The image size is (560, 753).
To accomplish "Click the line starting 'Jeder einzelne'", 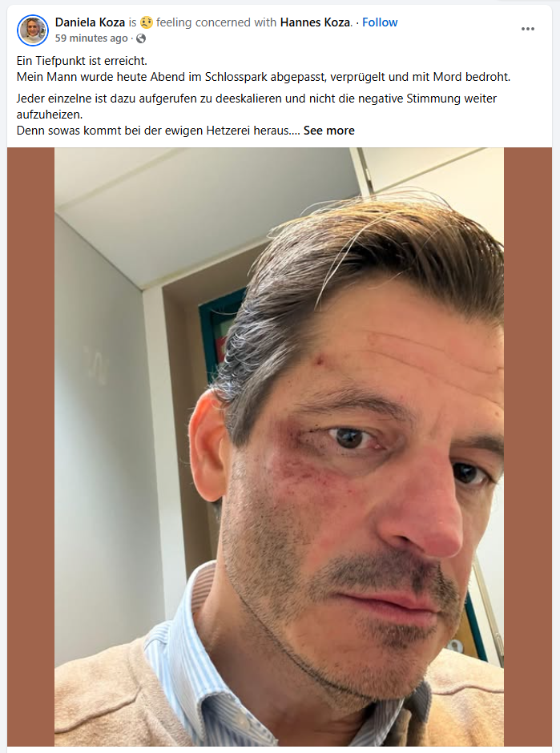I will [256, 99].
